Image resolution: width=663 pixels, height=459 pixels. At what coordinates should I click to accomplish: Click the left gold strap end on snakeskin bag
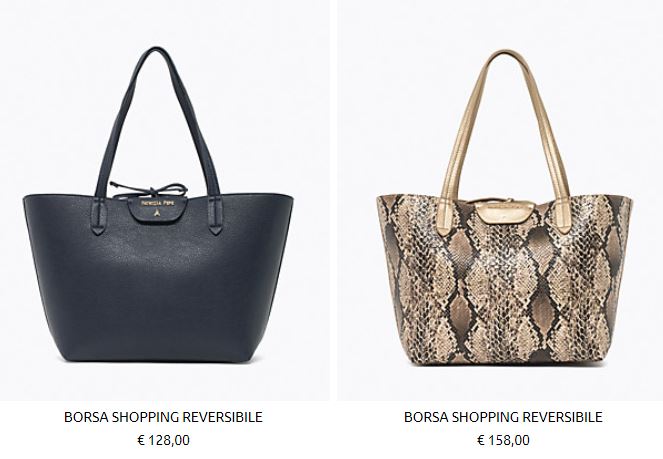coord(444,218)
